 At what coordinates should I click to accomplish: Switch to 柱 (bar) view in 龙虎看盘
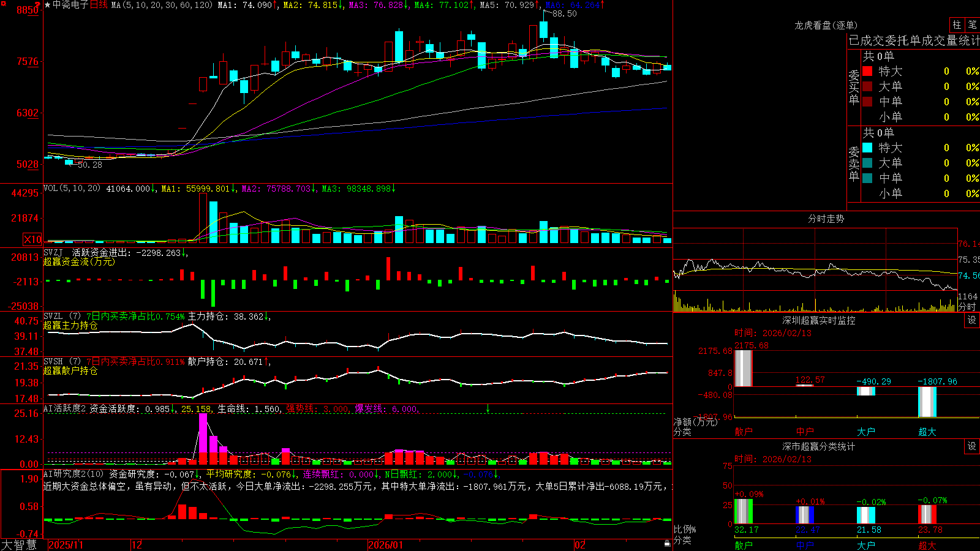pyautogui.click(x=957, y=25)
